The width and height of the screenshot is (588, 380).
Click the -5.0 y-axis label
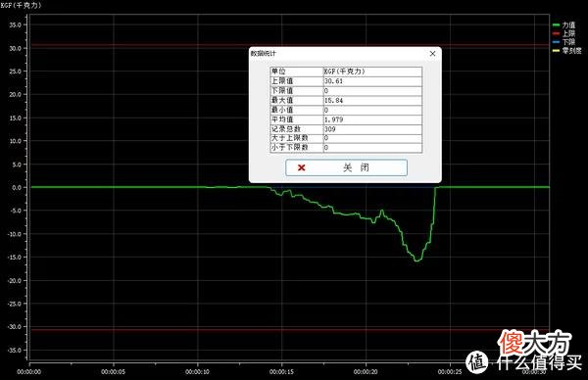[x=16, y=211]
